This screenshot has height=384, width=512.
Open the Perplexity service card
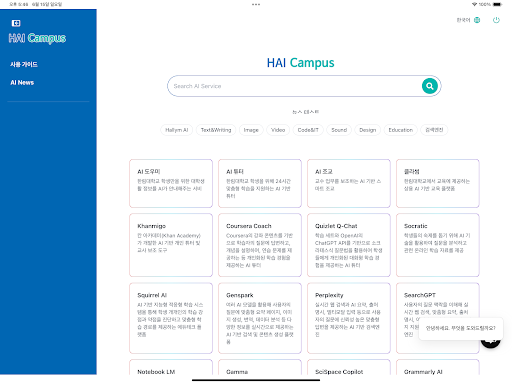coord(349,318)
